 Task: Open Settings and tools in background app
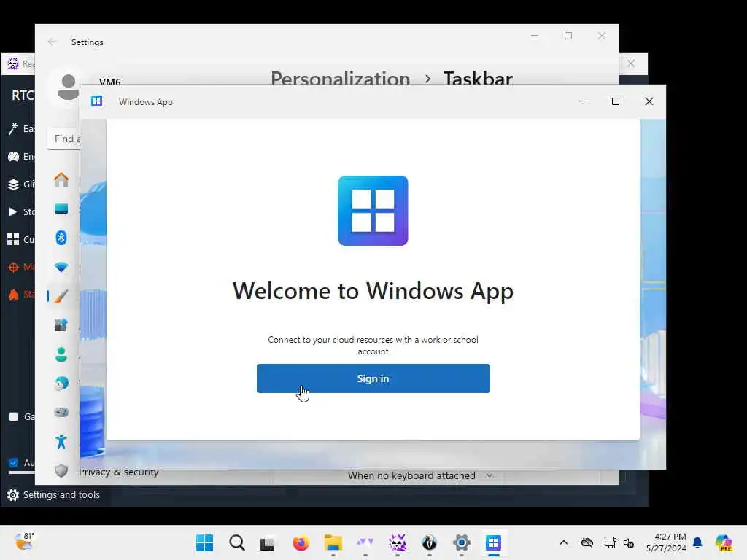click(x=53, y=495)
